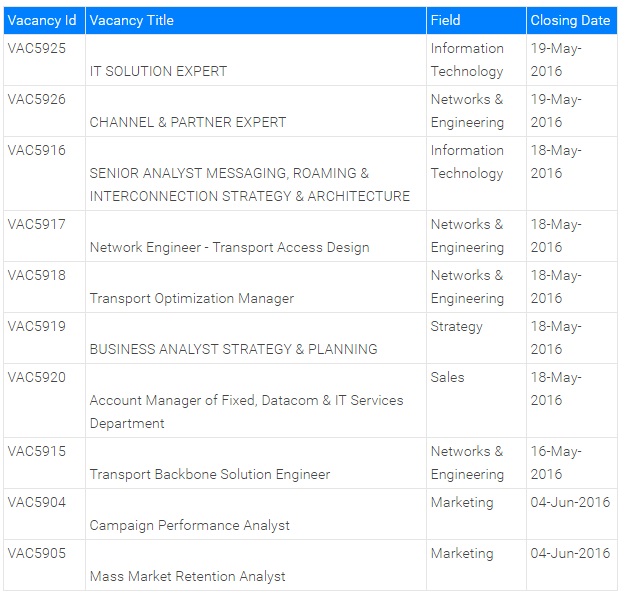625x595 pixels.
Task: Select CHANNEL & PARTNER EXPERT vacancy title
Action: (x=188, y=122)
